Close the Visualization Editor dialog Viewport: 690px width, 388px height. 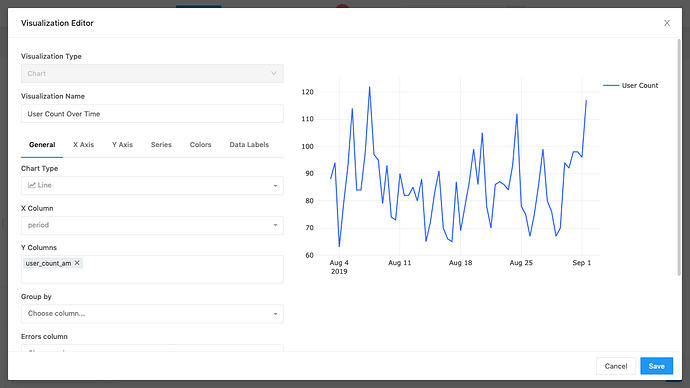[667, 23]
